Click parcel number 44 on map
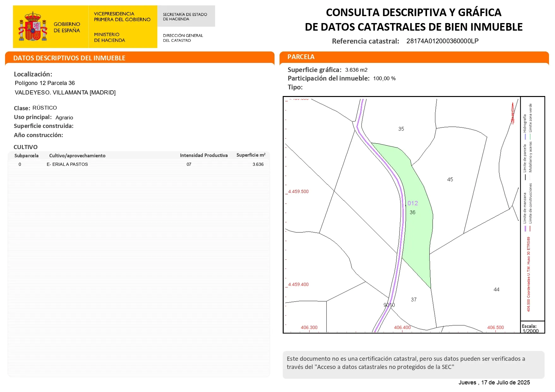555x392 pixels. (x=496, y=289)
